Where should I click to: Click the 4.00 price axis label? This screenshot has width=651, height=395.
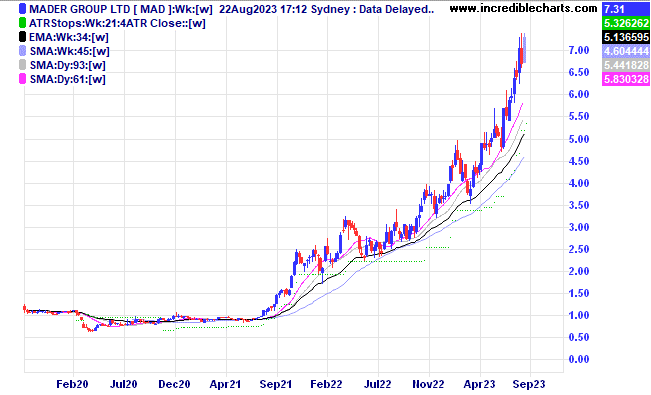579,183
